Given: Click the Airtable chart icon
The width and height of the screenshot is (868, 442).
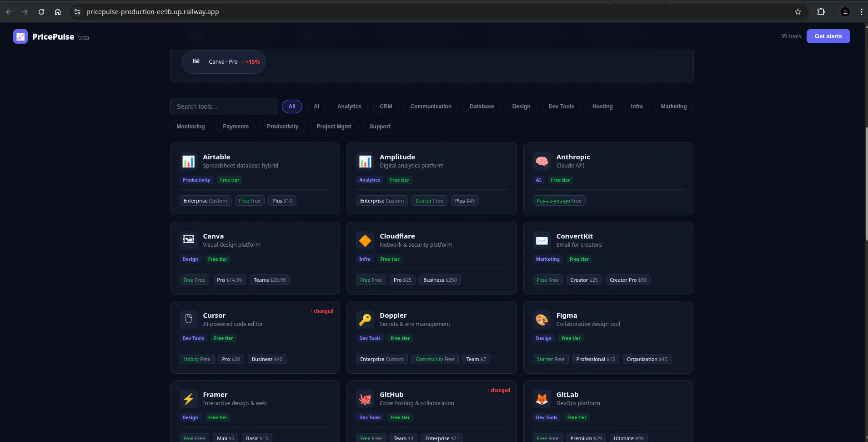Looking at the screenshot, I should click(188, 161).
